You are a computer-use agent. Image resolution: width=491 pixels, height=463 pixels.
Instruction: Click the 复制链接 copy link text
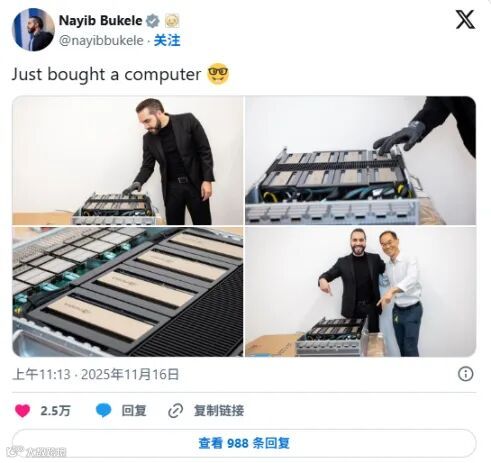(219, 411)
